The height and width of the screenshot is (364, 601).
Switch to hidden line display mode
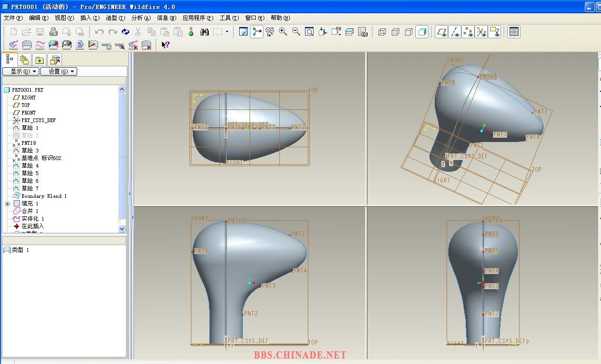(395, 32)
